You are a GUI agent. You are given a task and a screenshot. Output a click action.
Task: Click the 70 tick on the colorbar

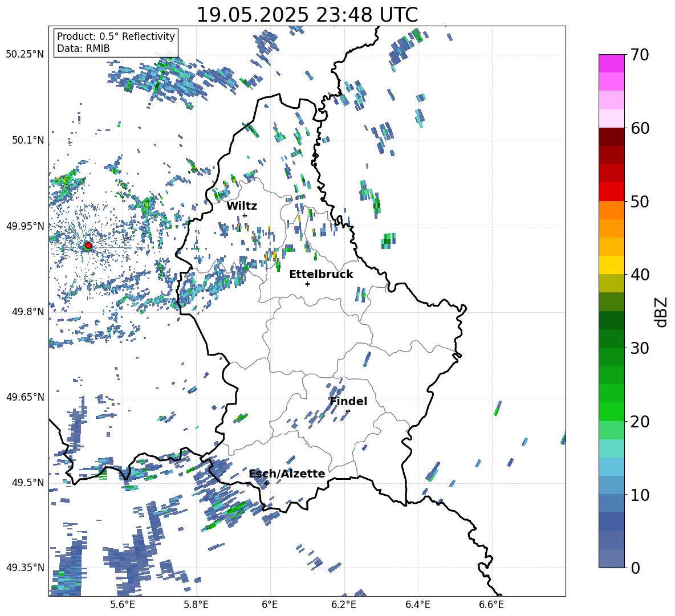[x=640, y=55]
